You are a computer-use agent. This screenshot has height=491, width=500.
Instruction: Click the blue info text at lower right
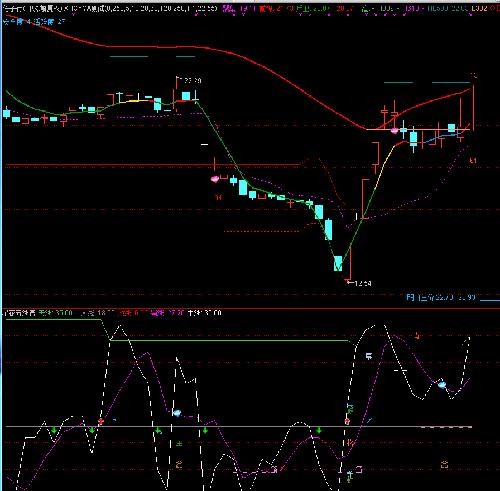(441, 297)
